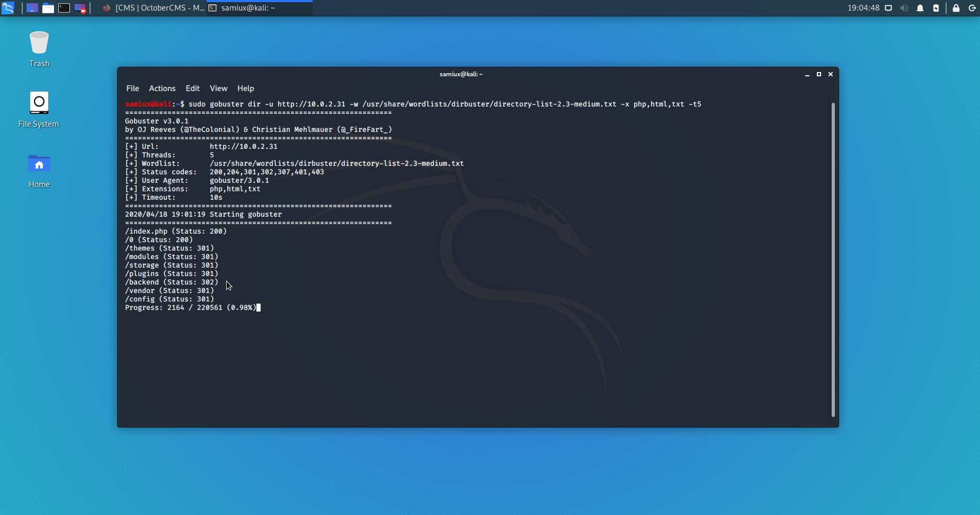Click the '/themes (Status: 301)' line
The height and width of the screenshot is (515, 980).
(x=170, y=248)
